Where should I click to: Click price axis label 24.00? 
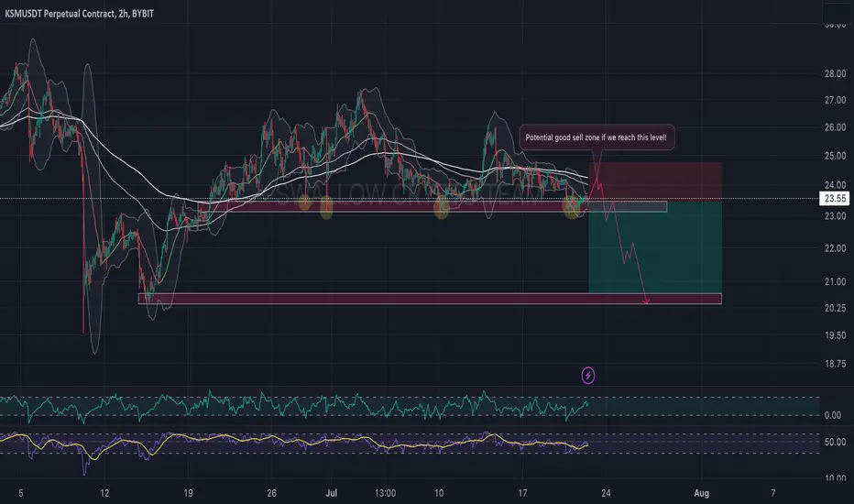835,185
